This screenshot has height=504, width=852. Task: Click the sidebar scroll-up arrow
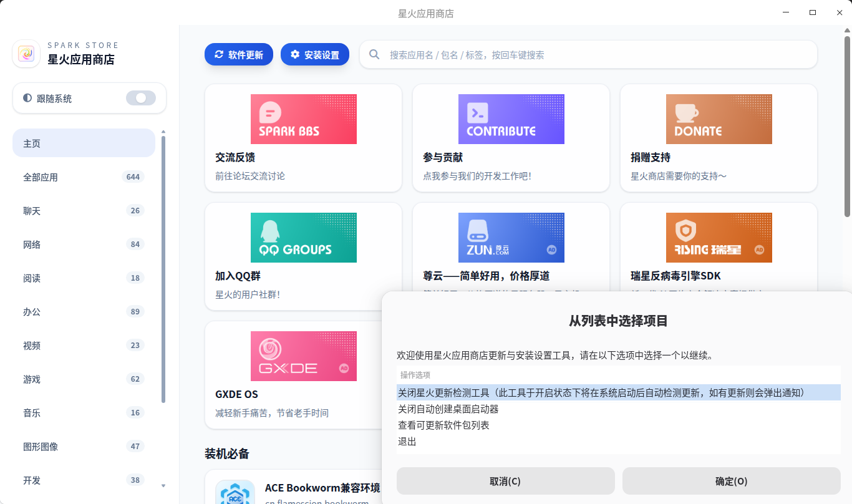163,132
